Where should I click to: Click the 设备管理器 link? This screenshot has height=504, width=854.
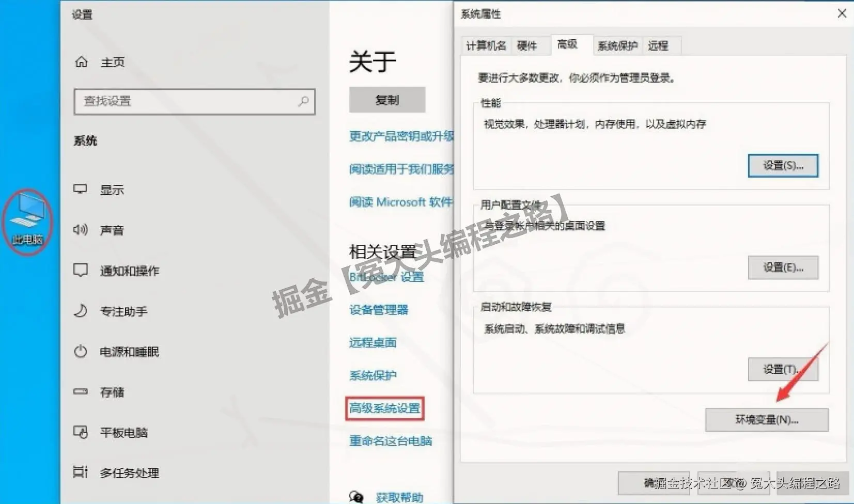379,310
